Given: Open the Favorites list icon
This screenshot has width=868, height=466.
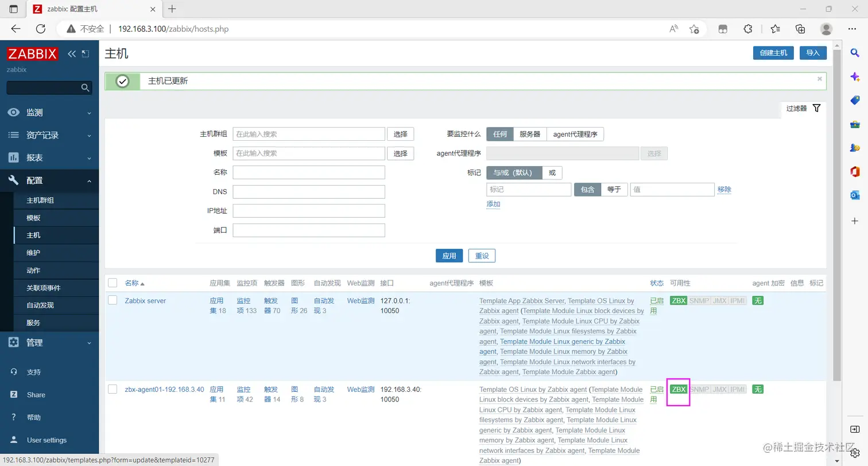Looking at the screenshot, I should click(776, 29).
